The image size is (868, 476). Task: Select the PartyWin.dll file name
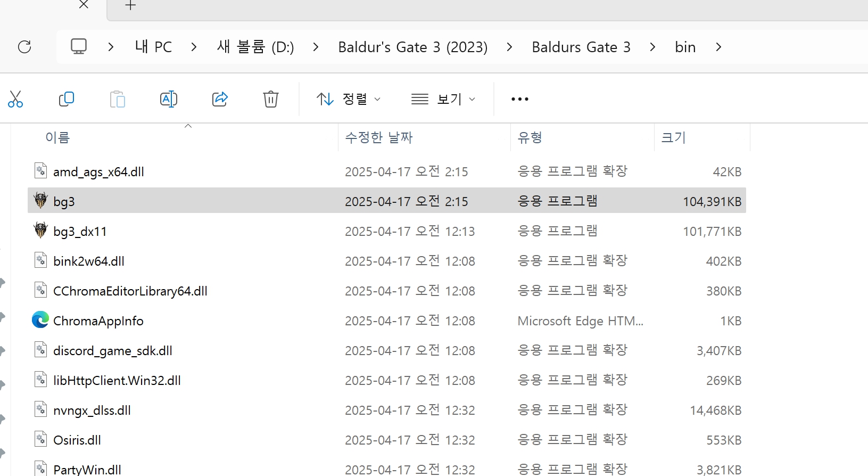[87, 470]
